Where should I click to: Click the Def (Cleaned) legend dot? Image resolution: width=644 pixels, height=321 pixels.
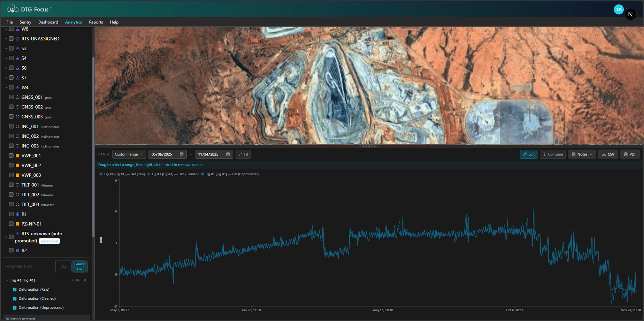(x=149, y=174)
